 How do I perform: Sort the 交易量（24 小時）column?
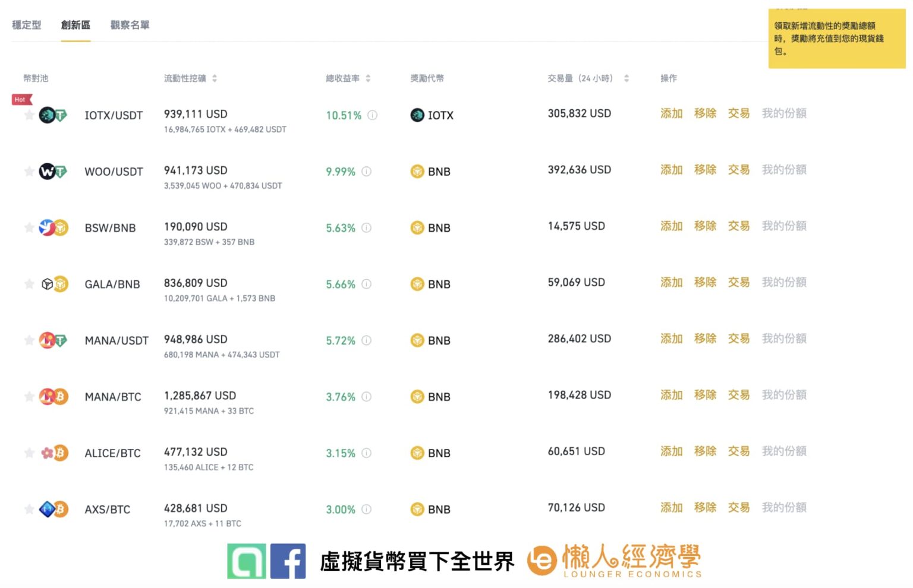coord(626,78)
